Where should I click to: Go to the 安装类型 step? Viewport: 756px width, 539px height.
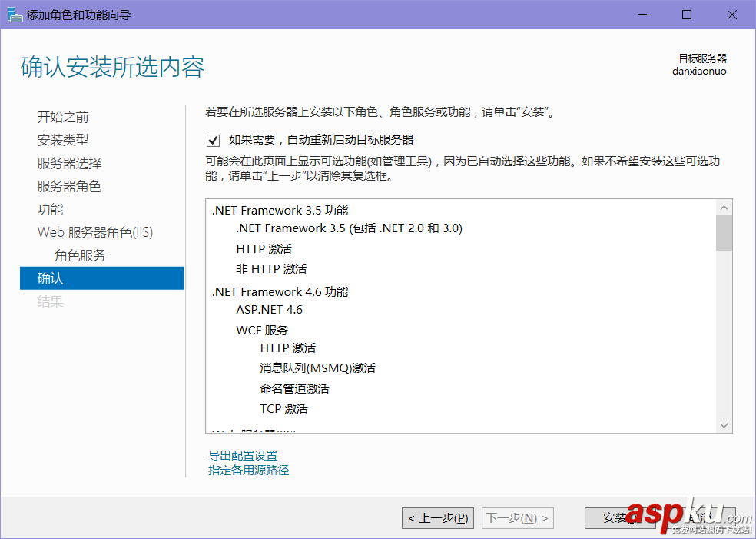tap(63, 140)
